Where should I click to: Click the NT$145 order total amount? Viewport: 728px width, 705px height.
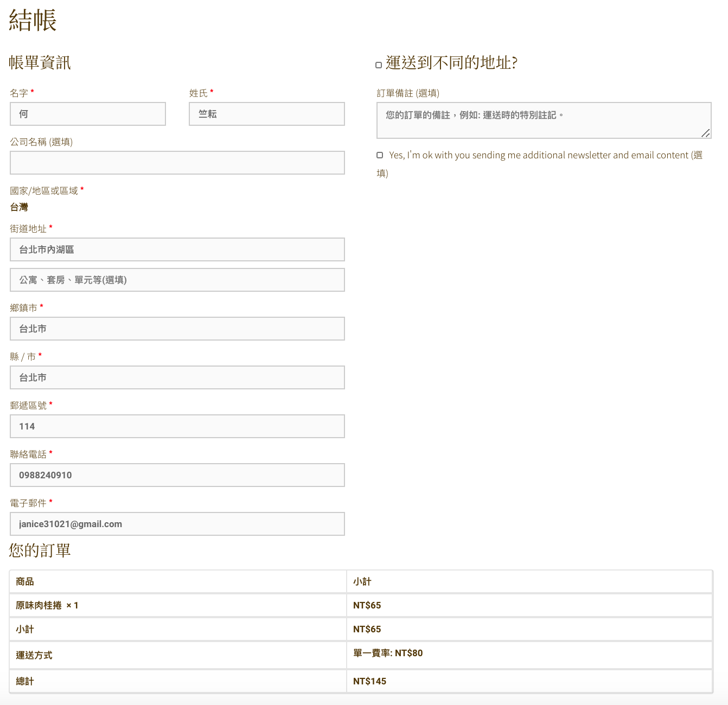[369, 681]
